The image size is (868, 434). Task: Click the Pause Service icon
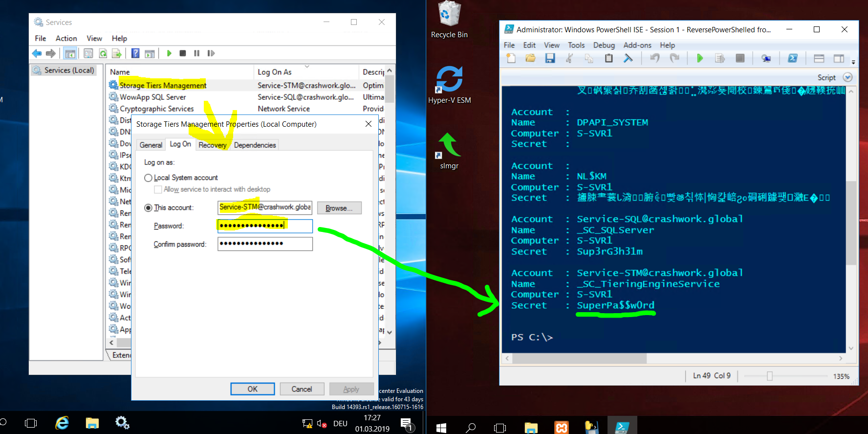tap(196, 53)
